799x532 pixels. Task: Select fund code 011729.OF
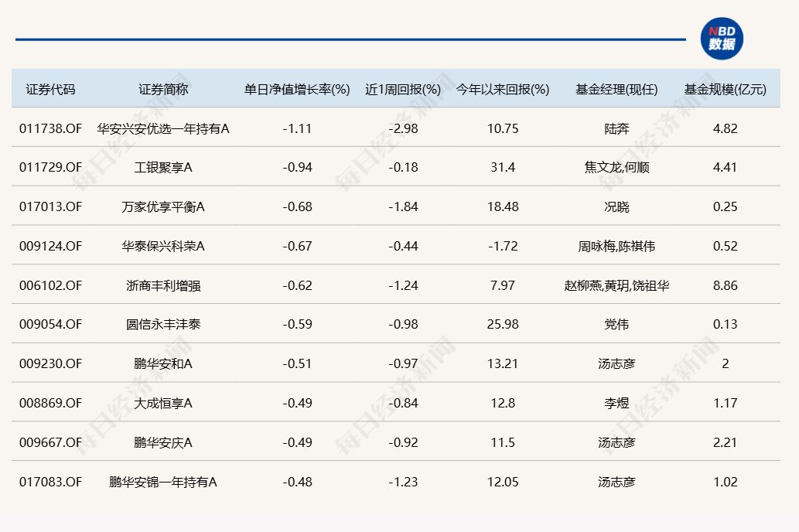point(50,167)
